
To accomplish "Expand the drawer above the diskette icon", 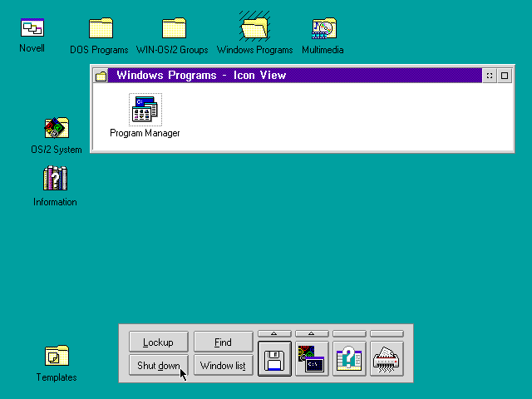I will [274, 334].
